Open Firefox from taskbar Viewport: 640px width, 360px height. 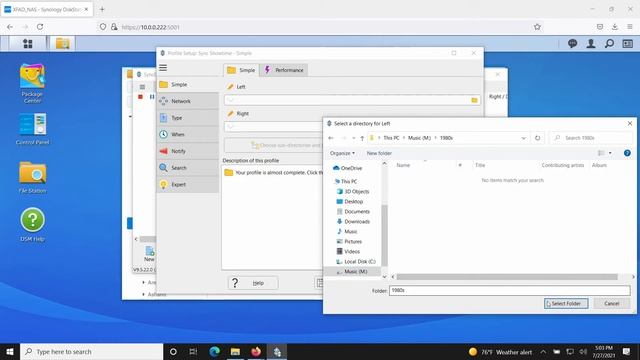point(256,351)
